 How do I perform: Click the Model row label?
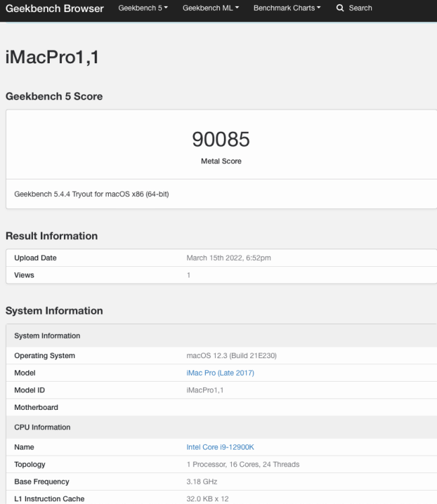pyautogui.click(x=25, y=373)
